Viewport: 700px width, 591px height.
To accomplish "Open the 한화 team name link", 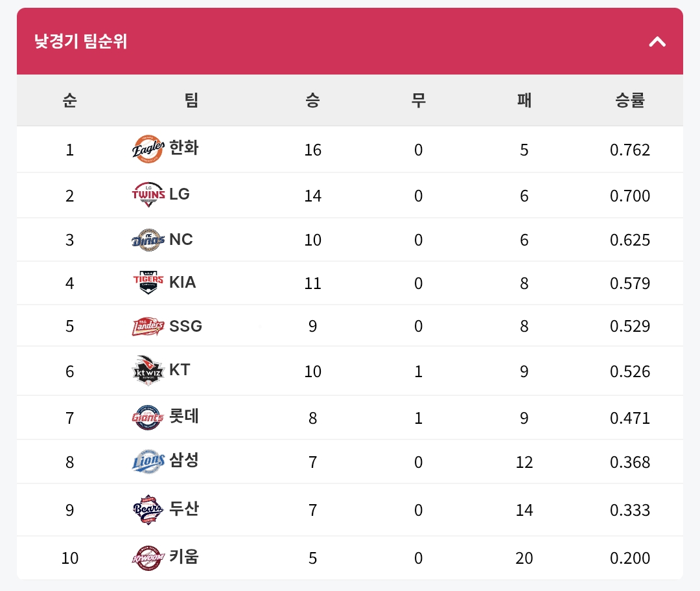I will pyautogui.click(x=184, y=148).
